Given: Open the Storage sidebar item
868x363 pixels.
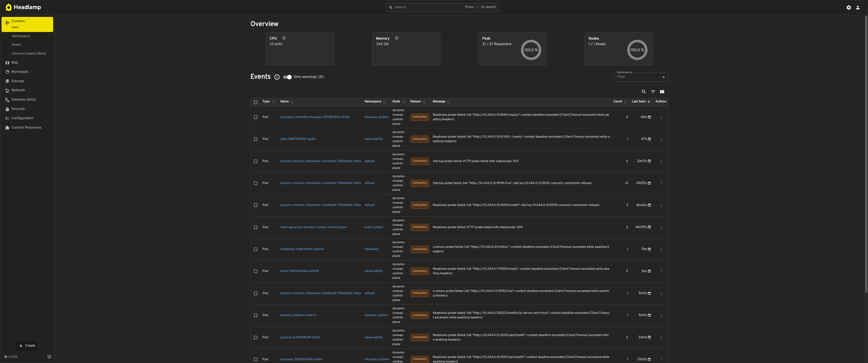Looking at the screenshot, I should [x=27, y=81].
